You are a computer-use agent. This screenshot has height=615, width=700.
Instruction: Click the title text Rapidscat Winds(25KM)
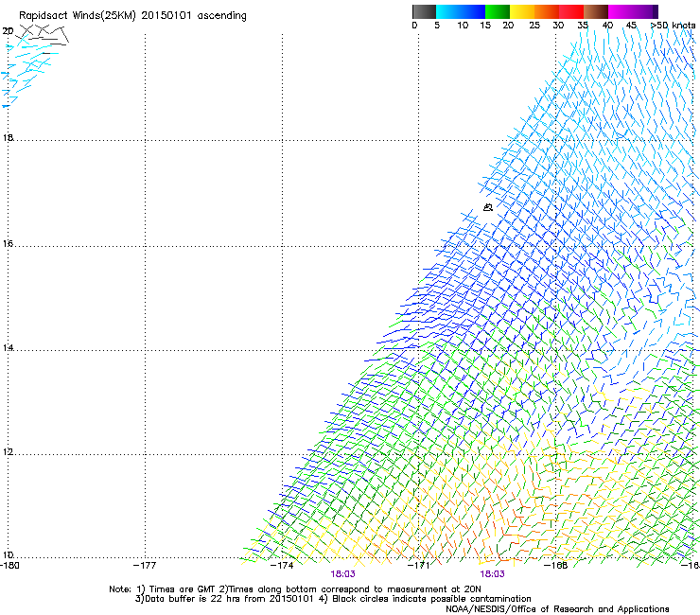point(78,16)
